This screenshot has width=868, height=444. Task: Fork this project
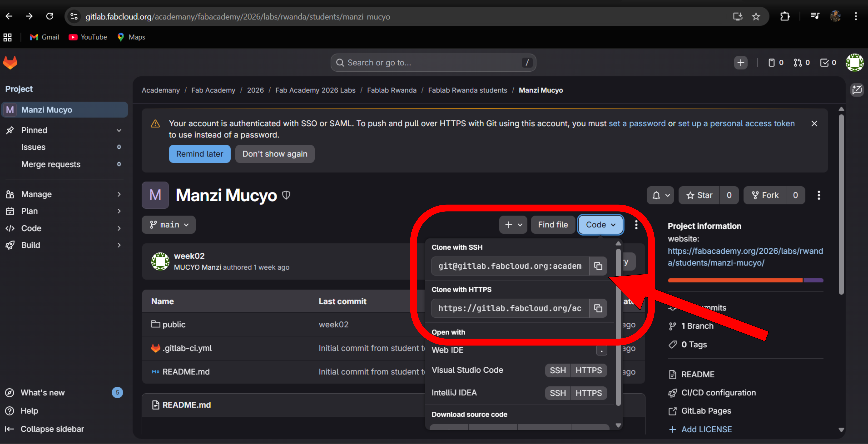[765, 195]
